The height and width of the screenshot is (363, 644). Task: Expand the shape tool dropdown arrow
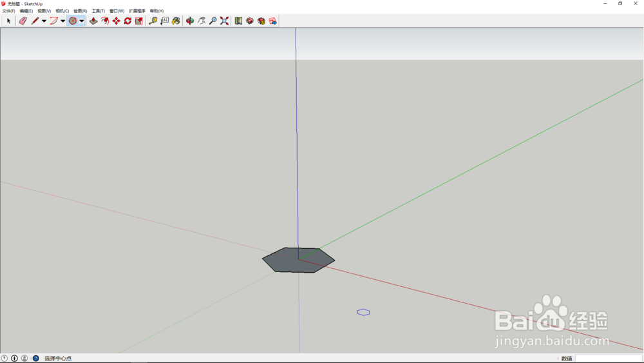[x=82, y=21]
